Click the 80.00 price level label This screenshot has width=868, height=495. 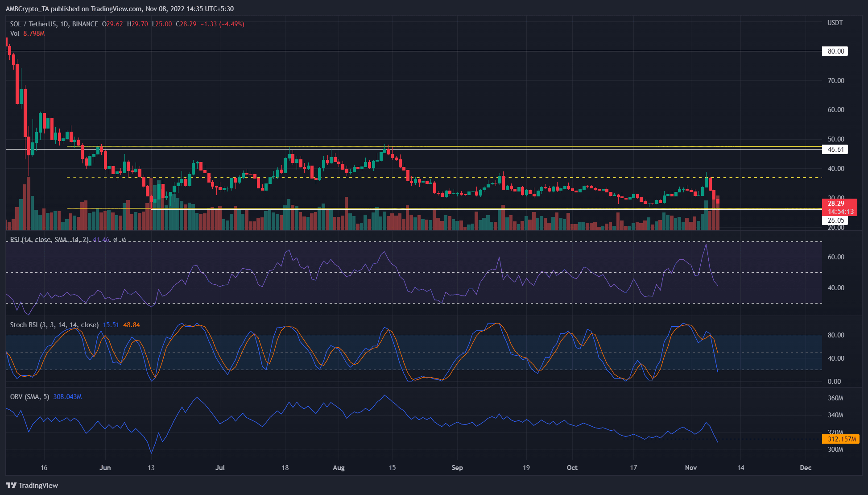coord(835,51)
